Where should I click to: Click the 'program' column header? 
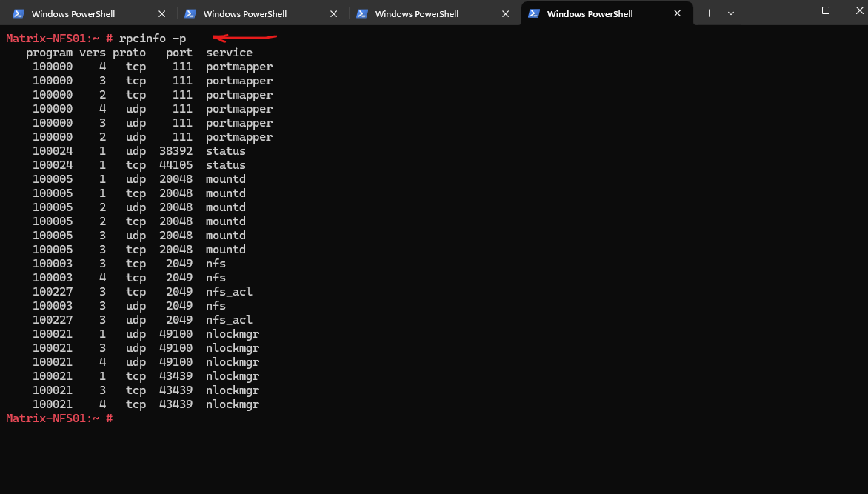point(50,53)
